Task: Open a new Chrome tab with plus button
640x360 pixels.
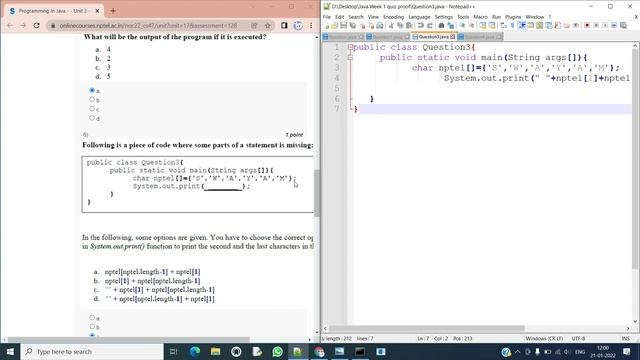Action: [113, 11]
